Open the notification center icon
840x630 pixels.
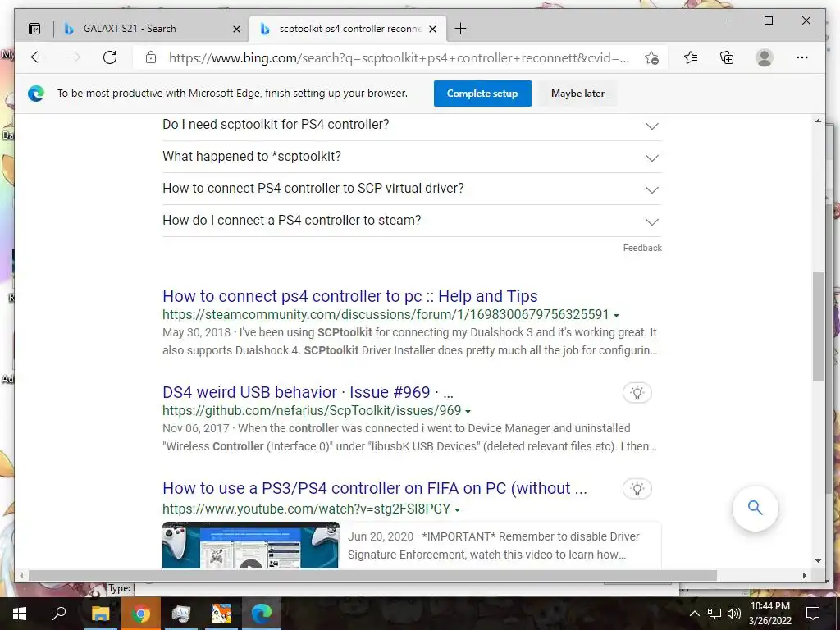coord(813,614)
